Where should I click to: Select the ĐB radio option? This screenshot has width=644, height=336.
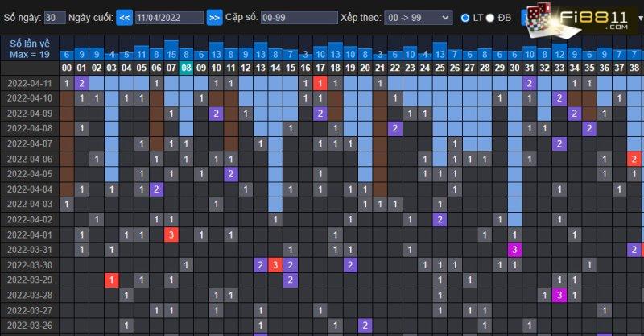pyautogui.click(x=490, y=18)
